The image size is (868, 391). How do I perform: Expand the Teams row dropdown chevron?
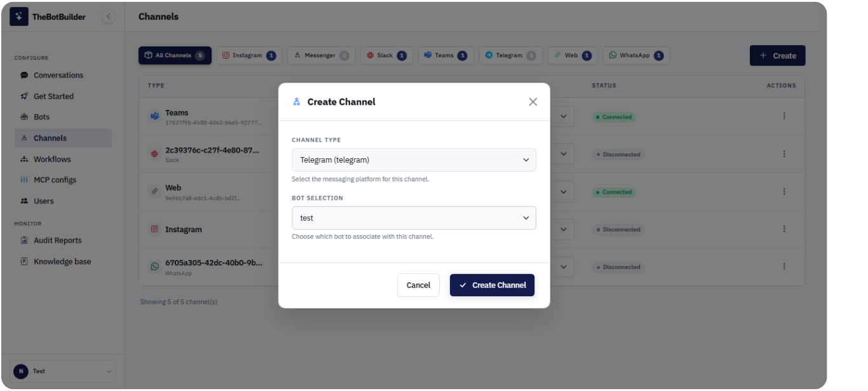tap(563, 116)
